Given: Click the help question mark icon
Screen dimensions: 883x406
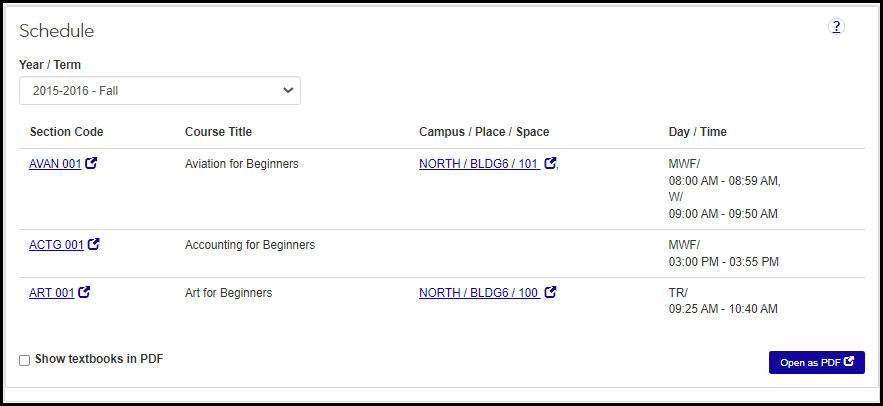Looking at the screenshot, I should tap(837, 27).
